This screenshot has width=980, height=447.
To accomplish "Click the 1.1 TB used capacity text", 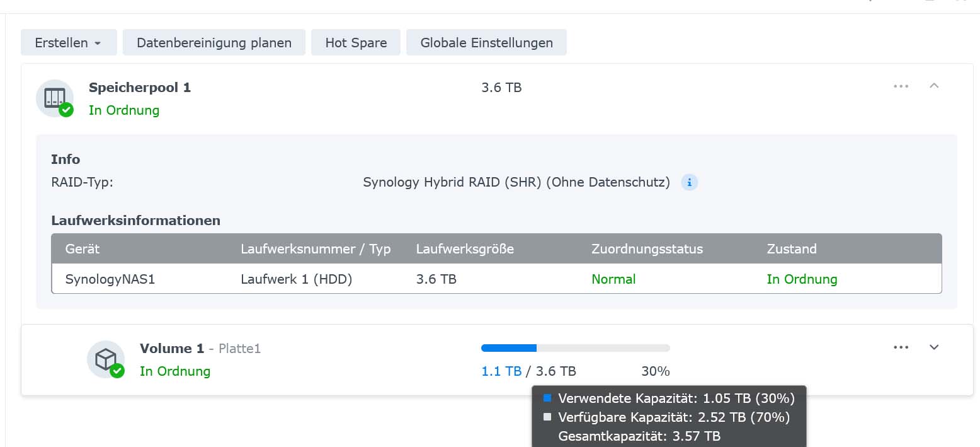I will pos(501,371).
